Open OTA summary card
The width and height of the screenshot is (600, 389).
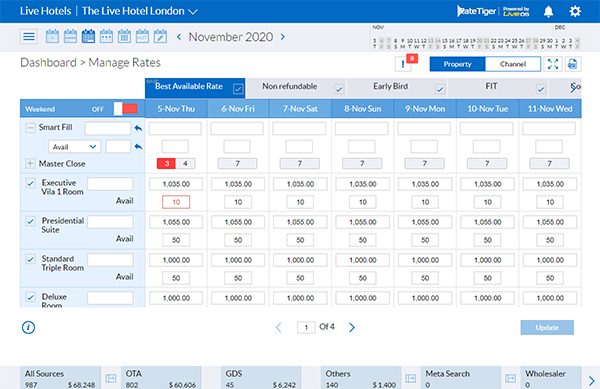point(161,378)
